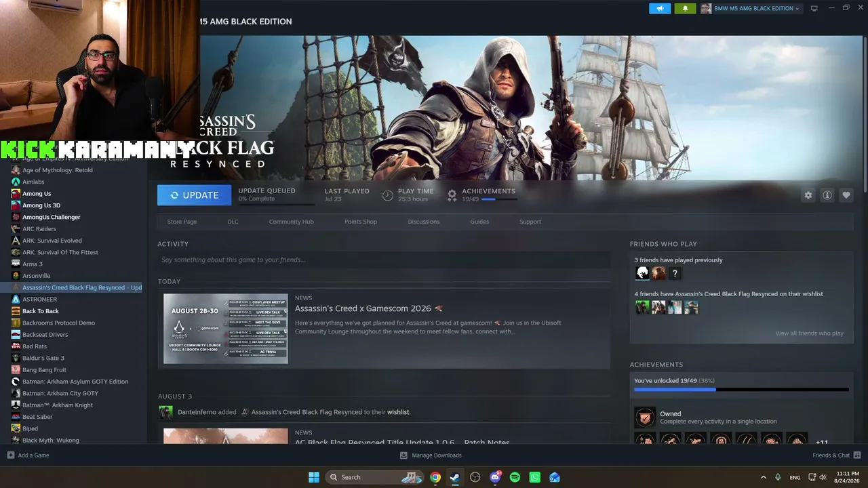Follow the 'wishlist' link in Danteinferno's activity

point(398,412)
